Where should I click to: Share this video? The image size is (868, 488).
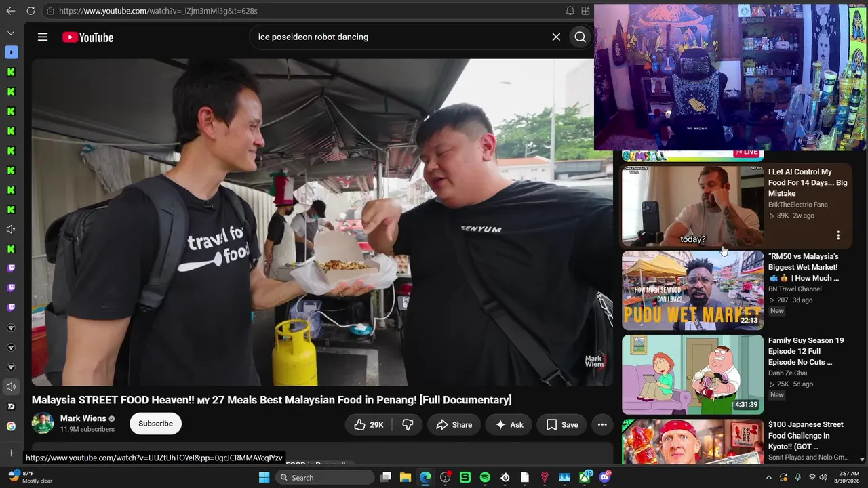click(x=454, y=425)
